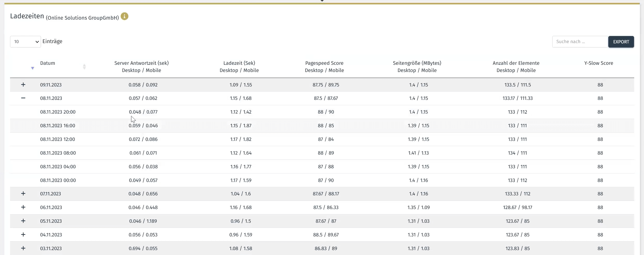The width and height of the screenshot is (644, 255).
Task: Click the info icon beside Ladezeiten heading
Action: [124, 17]
